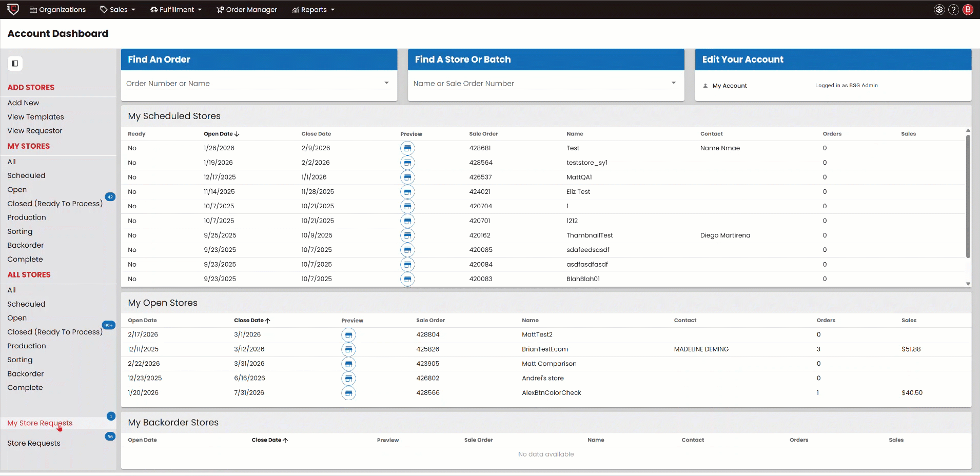Open store preview icon for MattTest2
The image size is (980, 476).
[x=348, y=335]
